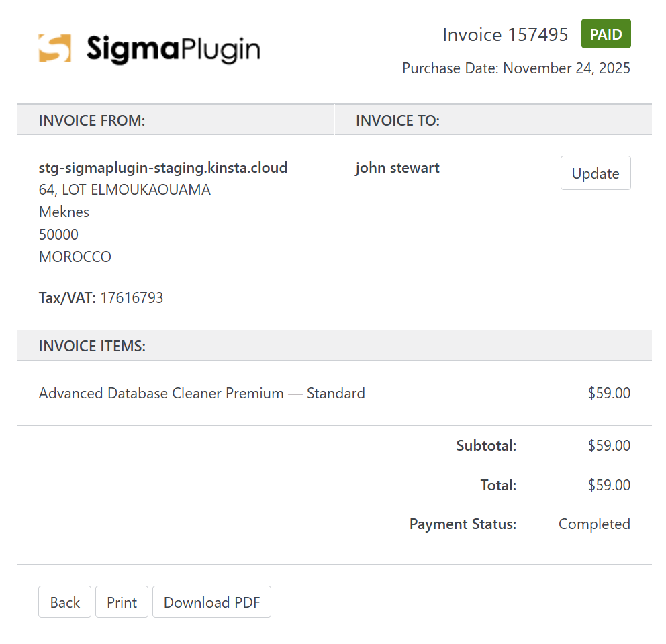
Task: Click the Completed payment status text
Action: pos(594,524)
